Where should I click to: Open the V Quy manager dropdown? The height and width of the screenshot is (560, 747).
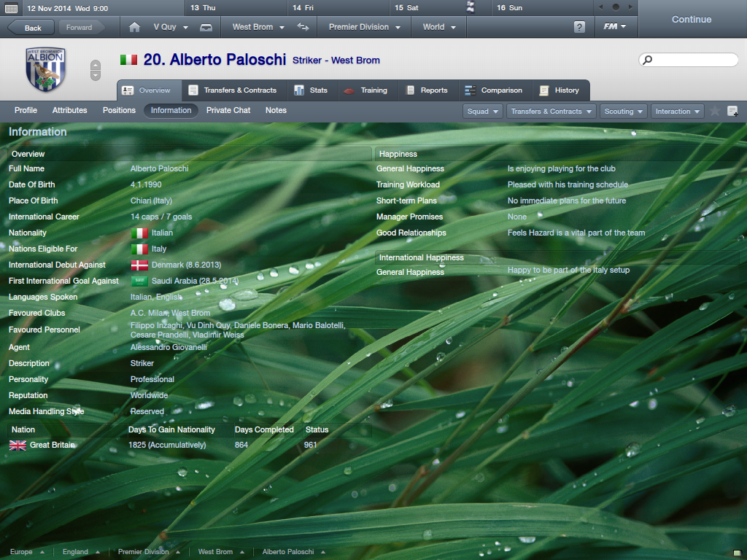170,27
